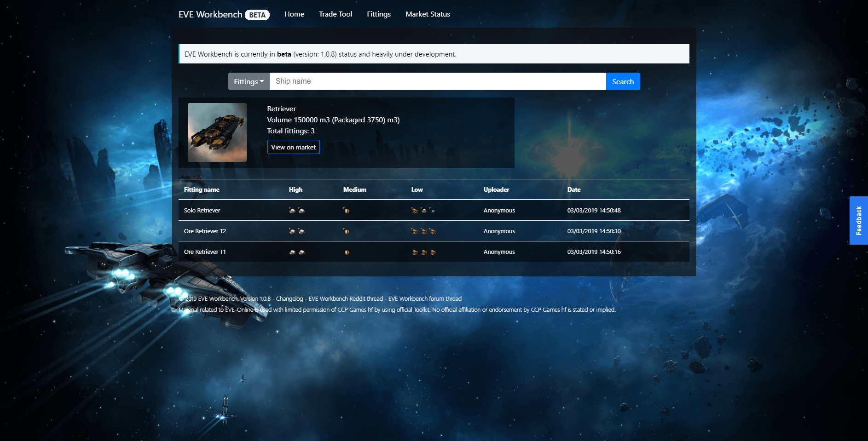Click Anonymous uploader in Ore Retriever T2 row
Image resolution: width=868 pixels, height=441 pixels.
[499, 231]
